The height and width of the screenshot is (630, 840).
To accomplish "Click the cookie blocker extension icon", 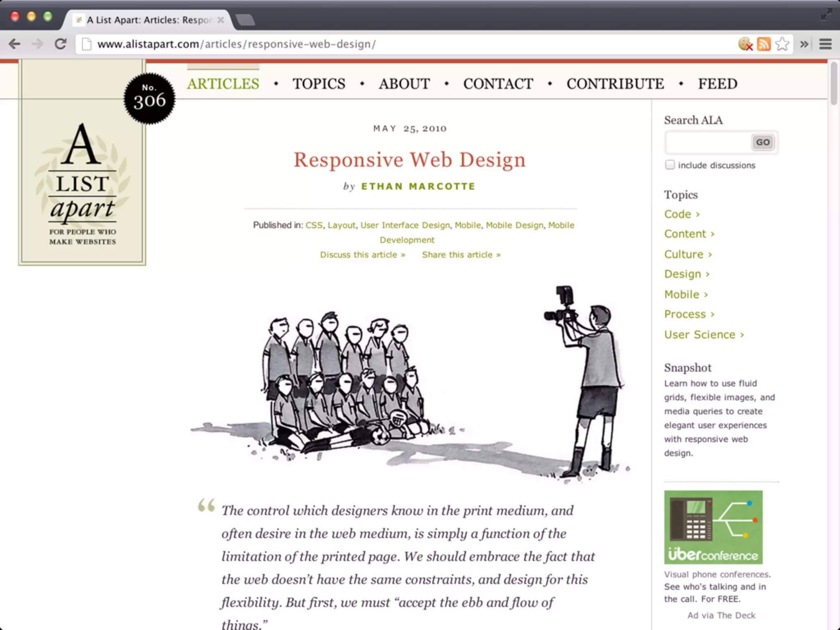I will [x=745, y=44].
